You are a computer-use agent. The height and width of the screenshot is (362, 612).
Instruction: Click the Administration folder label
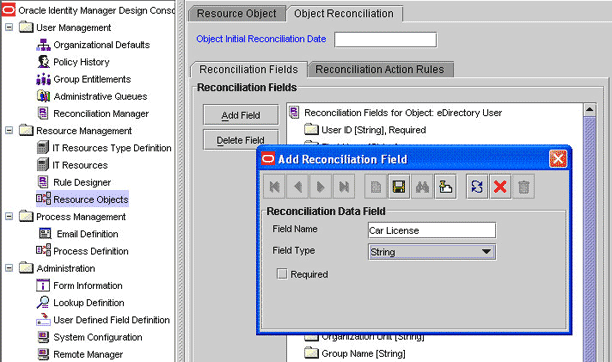[66, 268]
